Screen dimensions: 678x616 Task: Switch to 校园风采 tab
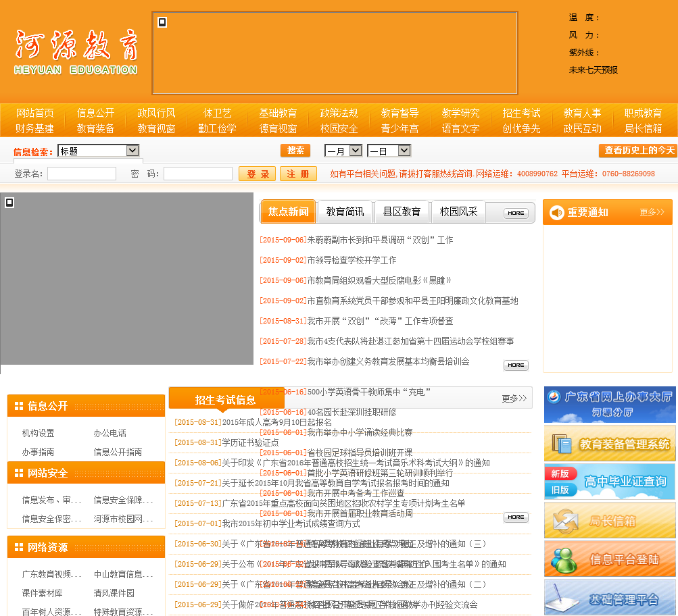coord(459,211)
